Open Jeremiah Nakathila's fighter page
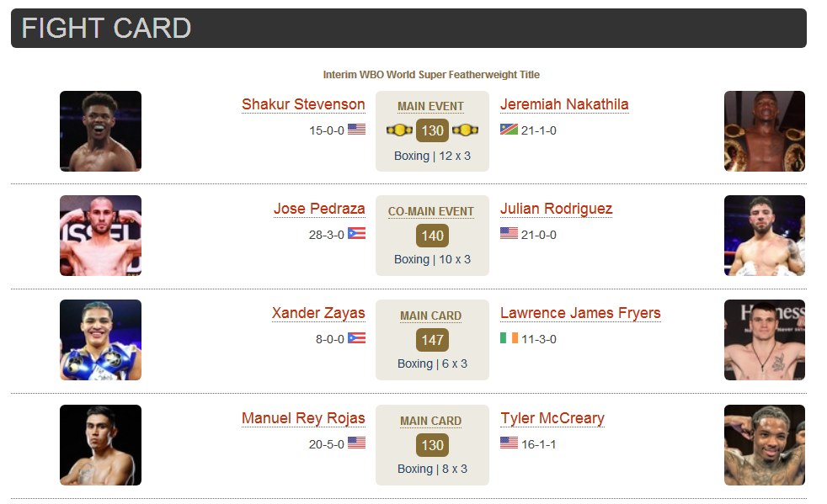This screenshot has width=827, height=504. 564,104
